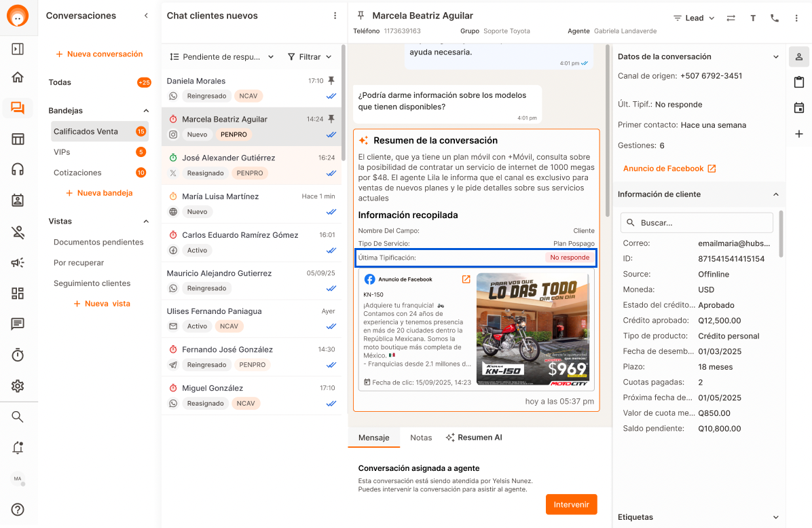
Task: Open external link icon on Facebook ad card
Action: point(466,279)
